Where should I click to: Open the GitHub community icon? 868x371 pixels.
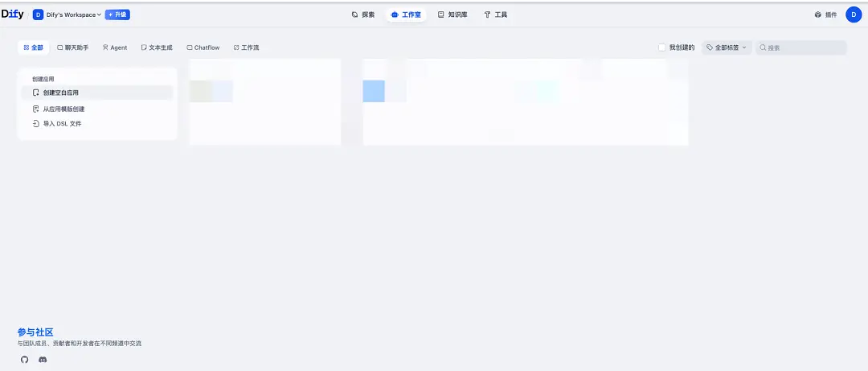click(x=24, y=360)
